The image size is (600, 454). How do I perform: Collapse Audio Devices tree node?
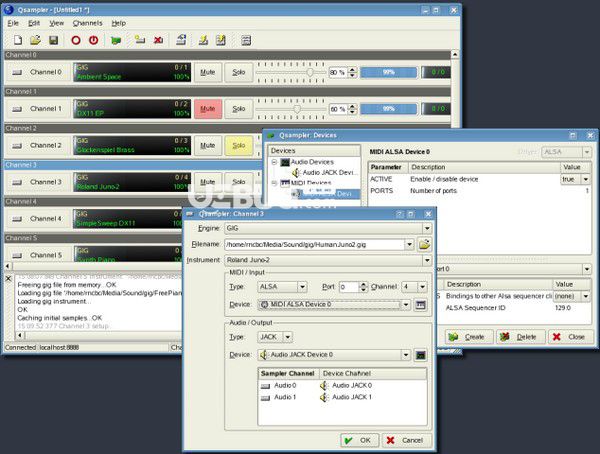(274, 162)
